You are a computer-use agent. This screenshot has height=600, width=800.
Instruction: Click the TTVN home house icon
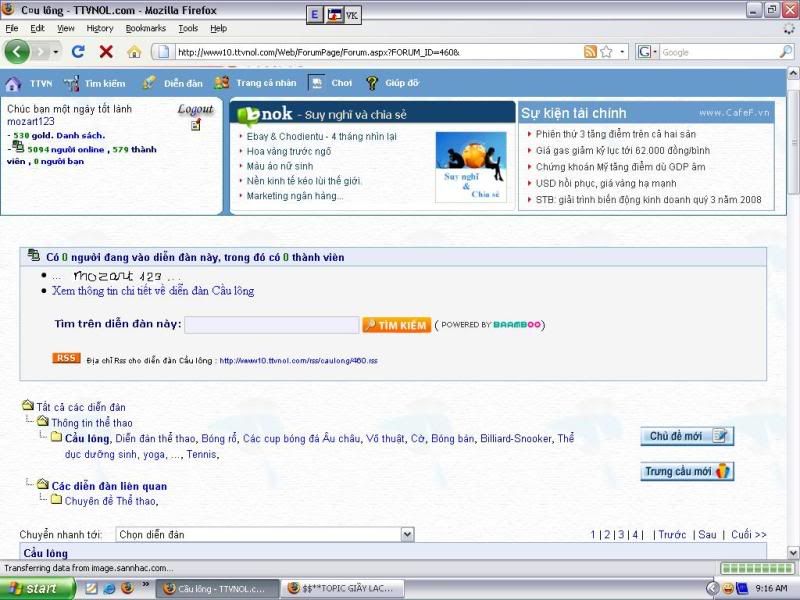click(x=13, y=84)
